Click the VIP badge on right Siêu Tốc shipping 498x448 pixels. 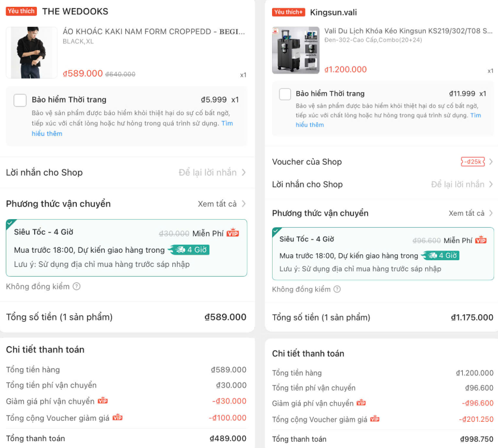tap(481, 240)
